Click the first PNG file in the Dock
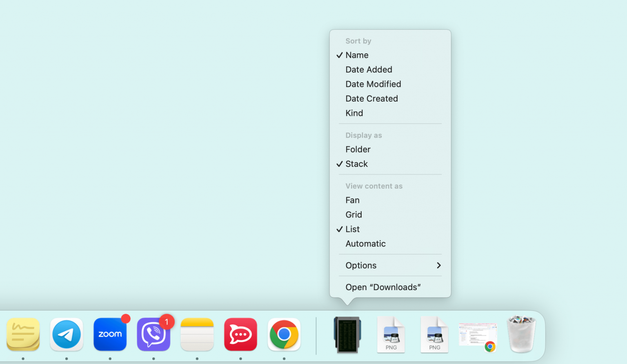Viewport: 627px width, 364px height. (391, 335)
